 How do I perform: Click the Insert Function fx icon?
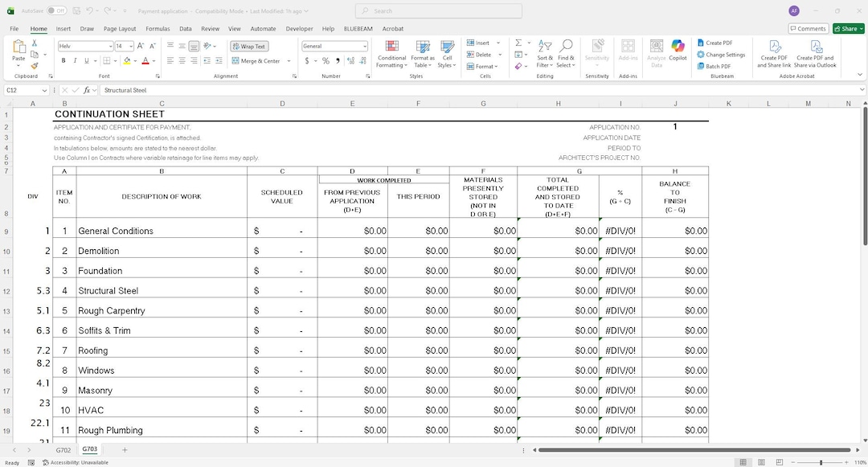87,90
